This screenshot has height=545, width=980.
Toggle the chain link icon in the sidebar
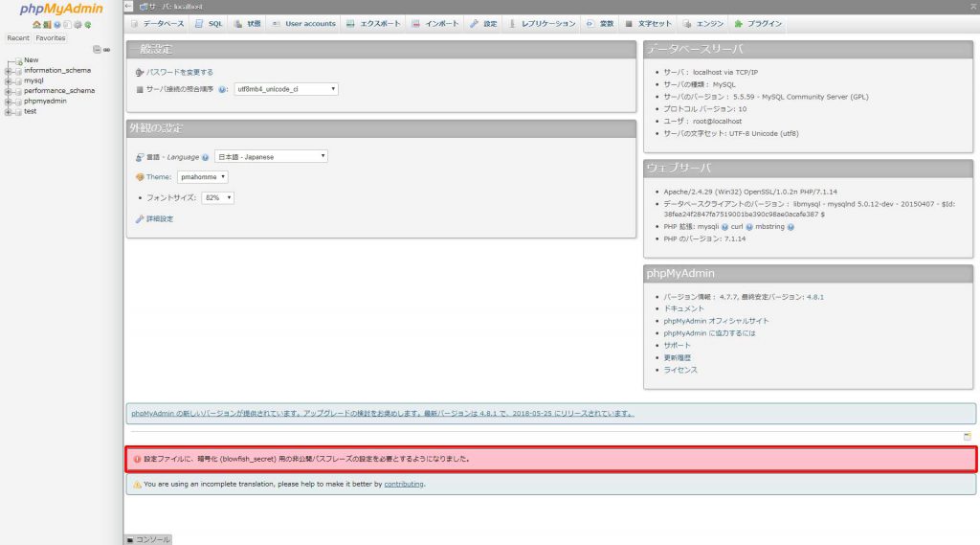(x=107, y=50)
